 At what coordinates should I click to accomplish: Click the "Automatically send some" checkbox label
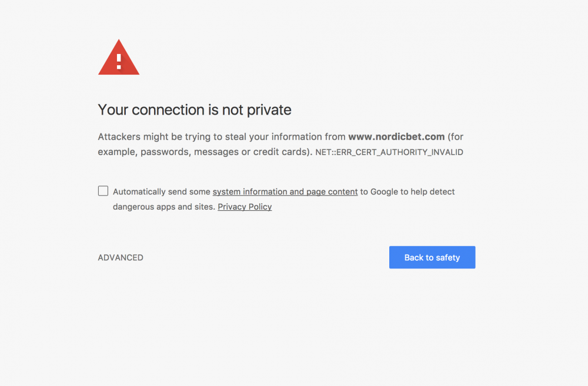pos(162,192)
